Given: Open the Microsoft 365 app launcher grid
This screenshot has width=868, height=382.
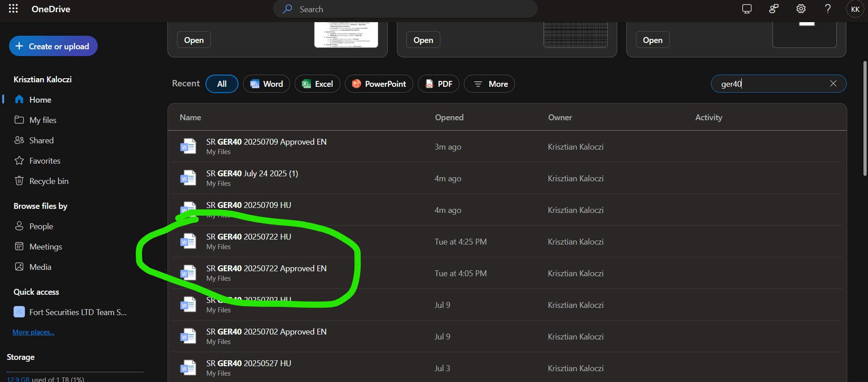Looking at the screenshot, I should [13, 9].
